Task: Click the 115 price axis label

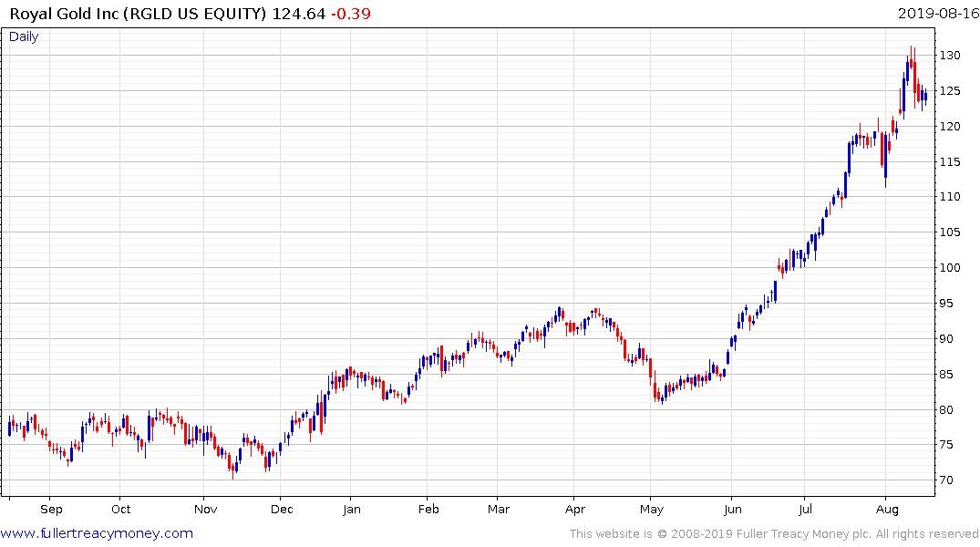Action: point(950,162)
